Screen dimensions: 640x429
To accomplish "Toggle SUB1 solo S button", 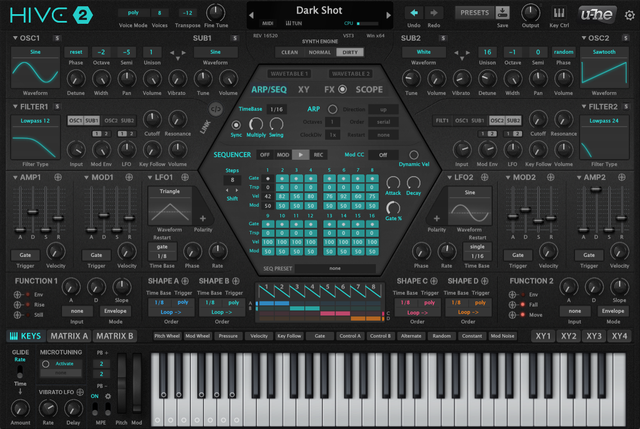I will [234, 38].
